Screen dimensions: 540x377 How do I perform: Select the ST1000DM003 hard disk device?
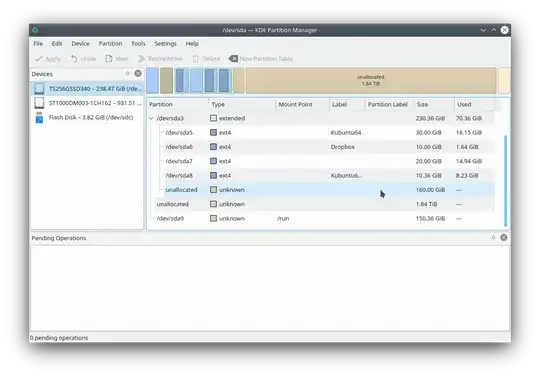[x=87, y=103]
